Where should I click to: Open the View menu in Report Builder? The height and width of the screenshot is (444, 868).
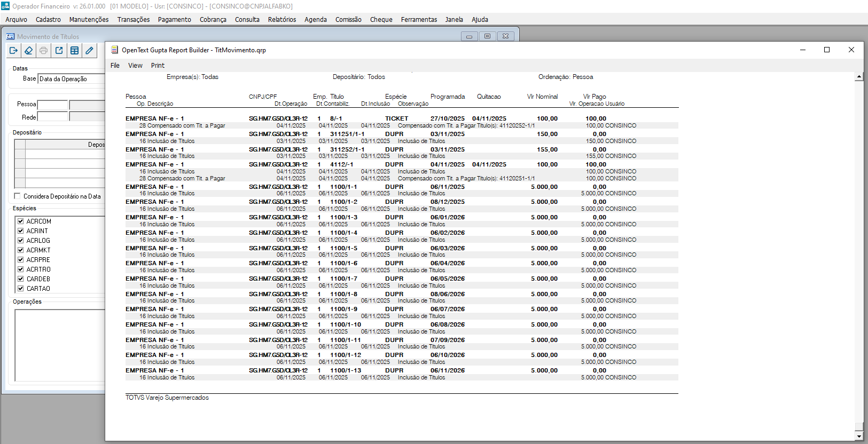coord(135,66)
